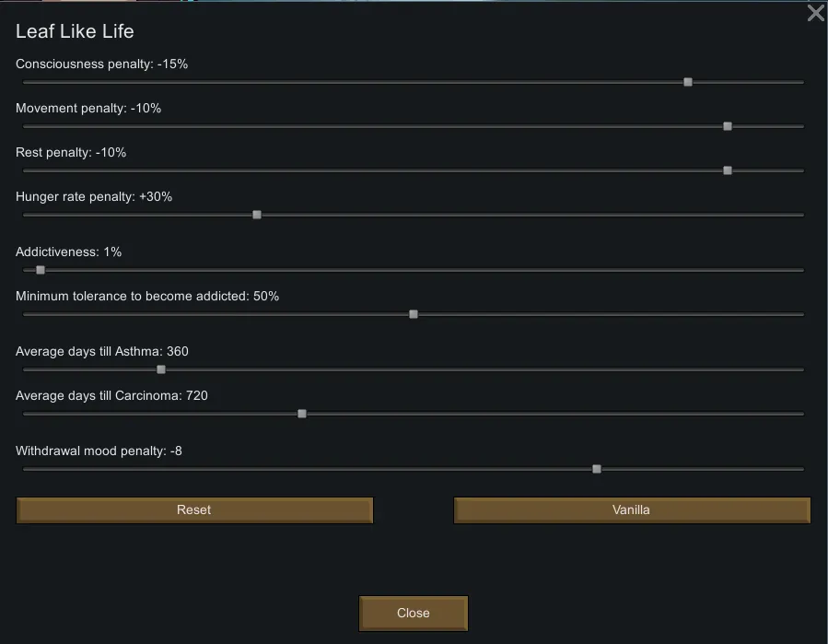828x644 pixels.
Task: Click the "Average days till Carcinoma: 720" label
Action: click(111, 396)
